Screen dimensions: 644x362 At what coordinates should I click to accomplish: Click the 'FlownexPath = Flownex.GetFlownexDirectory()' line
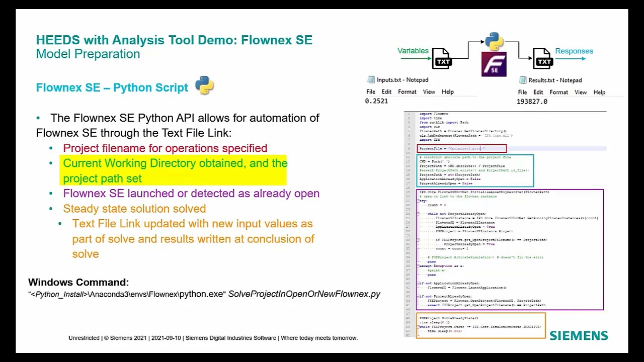click(463, 131)
